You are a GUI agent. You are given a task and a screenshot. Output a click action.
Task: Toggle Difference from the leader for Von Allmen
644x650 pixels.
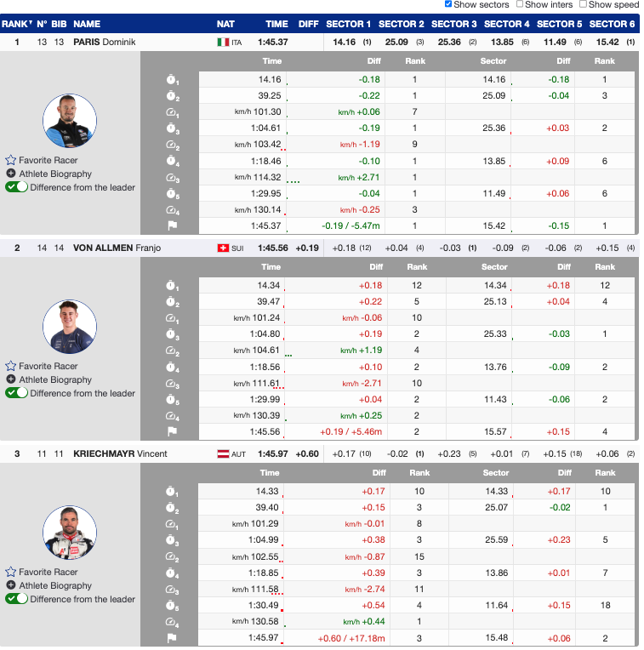17,393
